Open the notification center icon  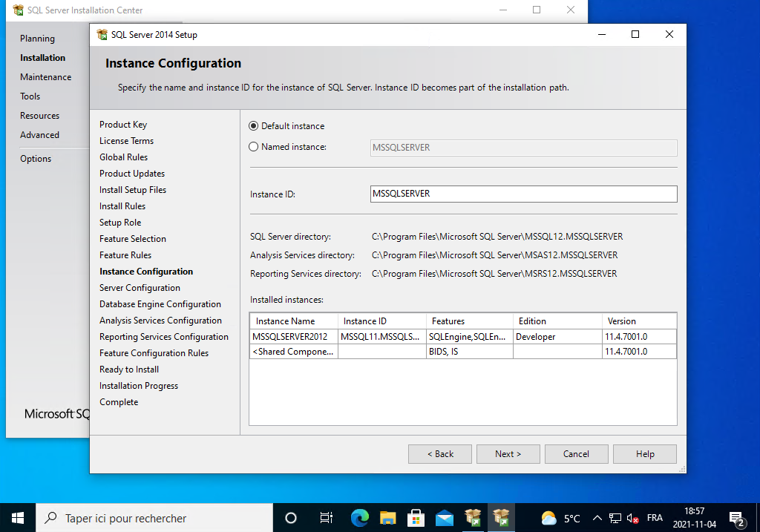(737, 518)
